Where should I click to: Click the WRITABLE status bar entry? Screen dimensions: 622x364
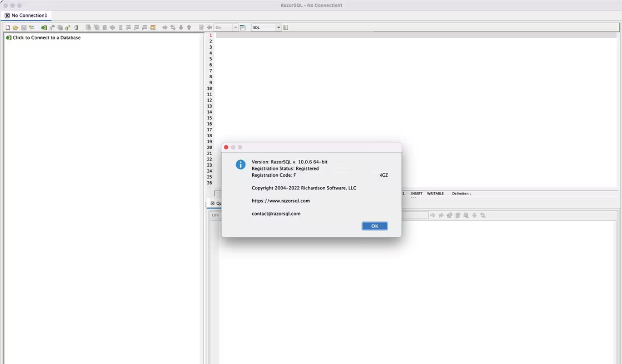[x=435, y=193]
